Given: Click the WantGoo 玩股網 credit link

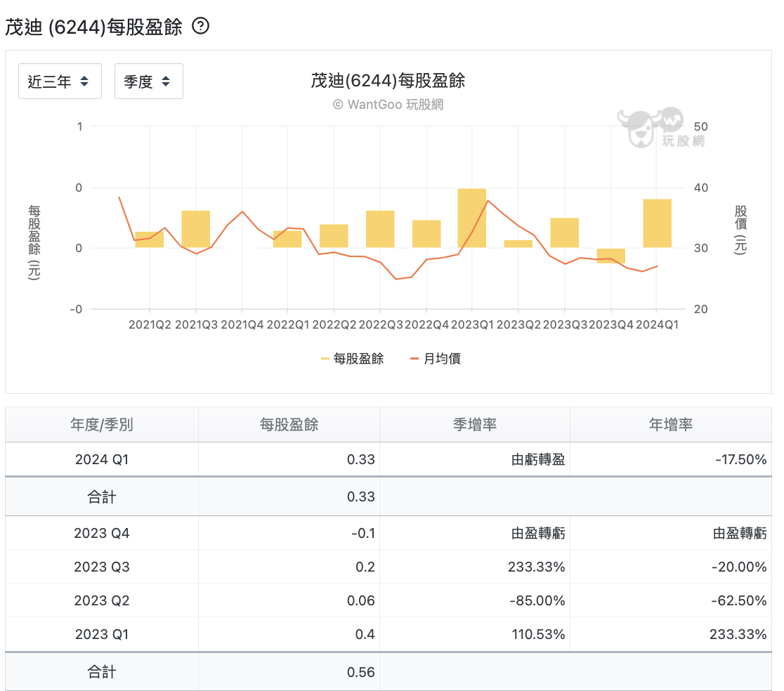Looking at the screenshot, I should pos(388,105).
